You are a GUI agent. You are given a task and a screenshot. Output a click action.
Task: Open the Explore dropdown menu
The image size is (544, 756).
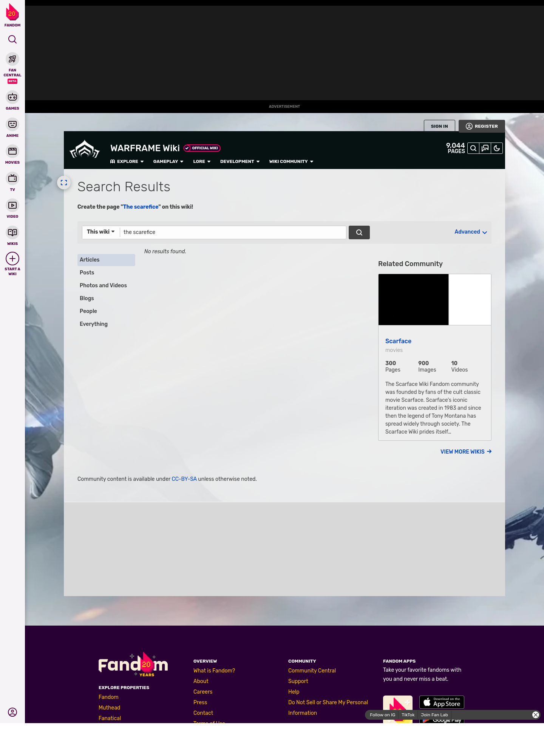(x=127, y=161)
